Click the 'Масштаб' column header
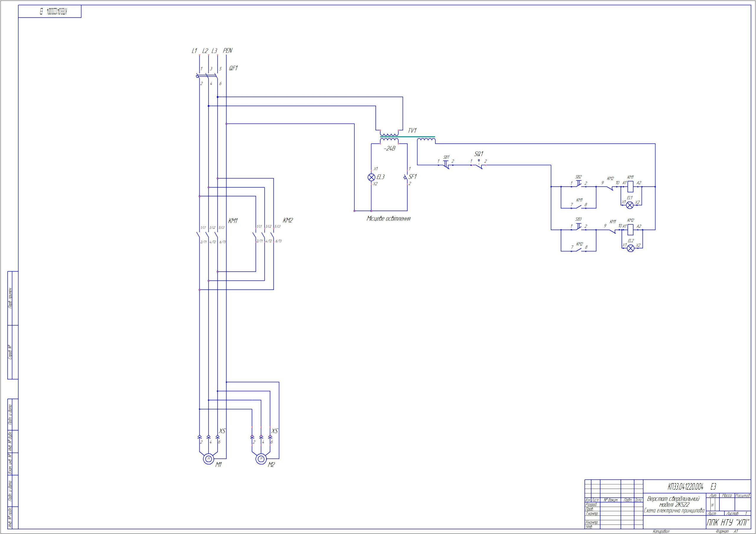 pyautogui.click(x=742, y=496)
